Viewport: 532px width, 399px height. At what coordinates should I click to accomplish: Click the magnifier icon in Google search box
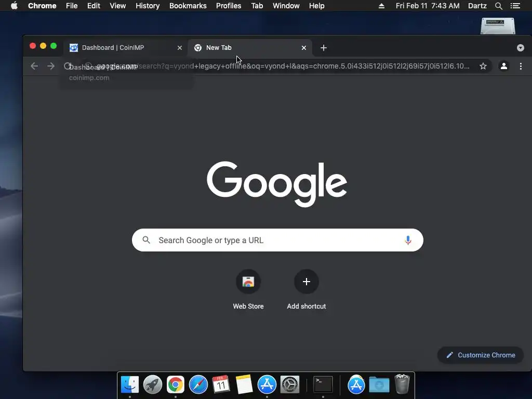tap(146, 240)
